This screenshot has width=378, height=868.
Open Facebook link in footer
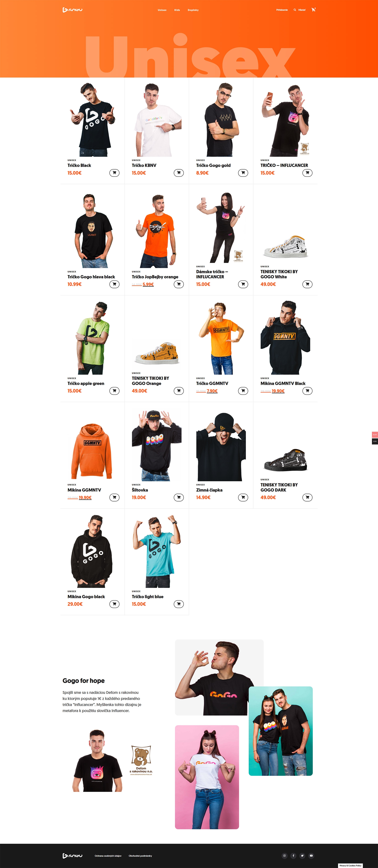click(x=293, y=856)
